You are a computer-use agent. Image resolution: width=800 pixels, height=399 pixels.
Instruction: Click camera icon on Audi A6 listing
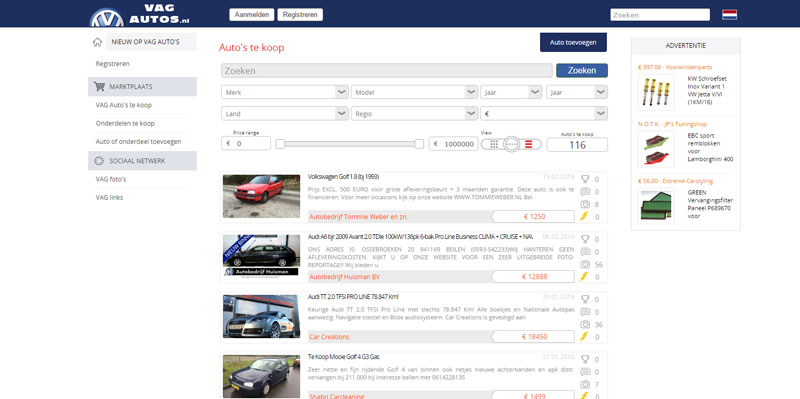pyautogui.click(x=585, y=264)
